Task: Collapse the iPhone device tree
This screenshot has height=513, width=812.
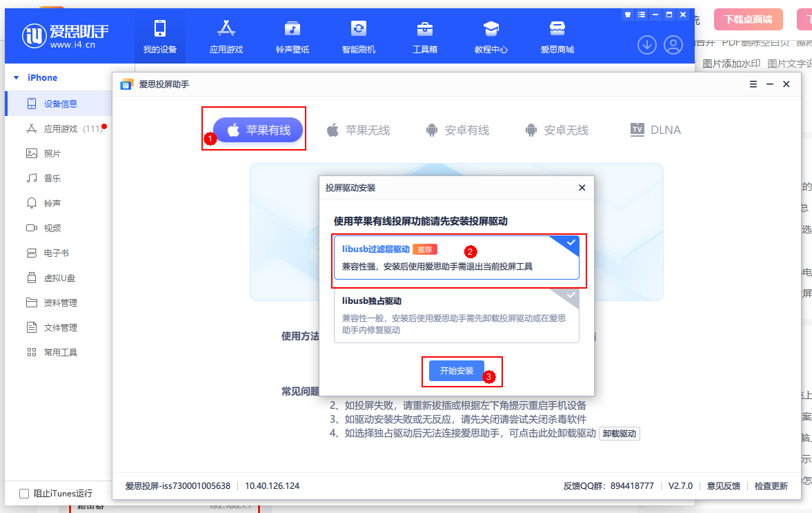Action: tap(16, 78)
